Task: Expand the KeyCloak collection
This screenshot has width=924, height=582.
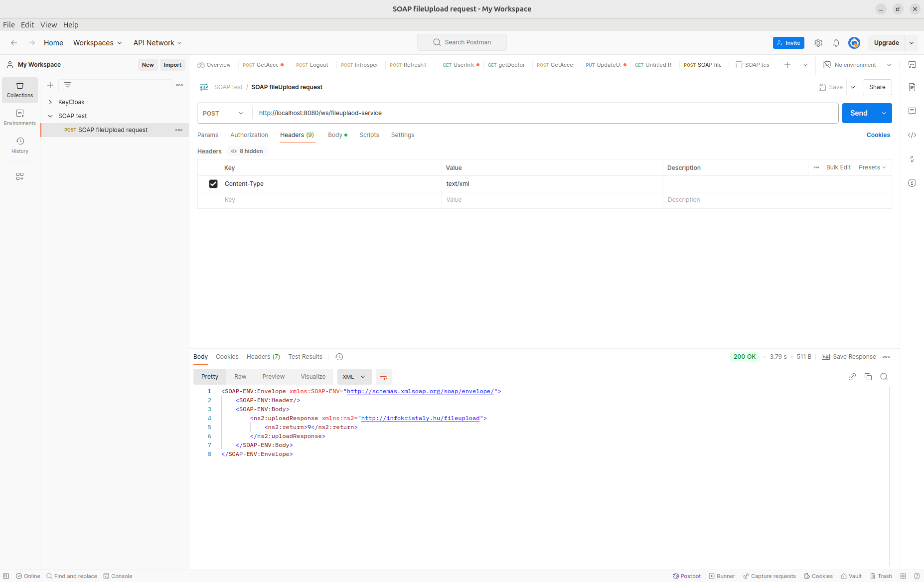Action: coord(50,102)
